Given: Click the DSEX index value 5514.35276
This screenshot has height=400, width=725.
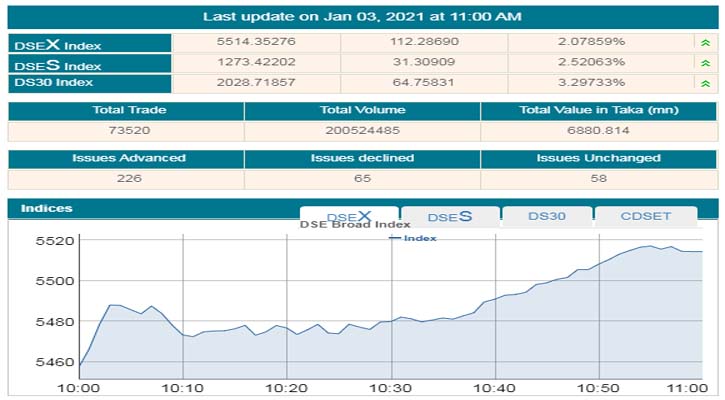Looking at the screenshot, I should (x=256, y=43).
